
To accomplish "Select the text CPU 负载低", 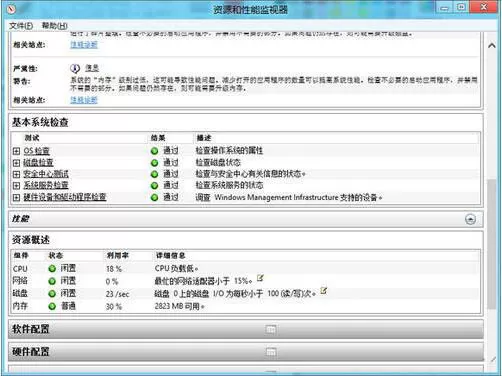I will [x=176, y=268].
